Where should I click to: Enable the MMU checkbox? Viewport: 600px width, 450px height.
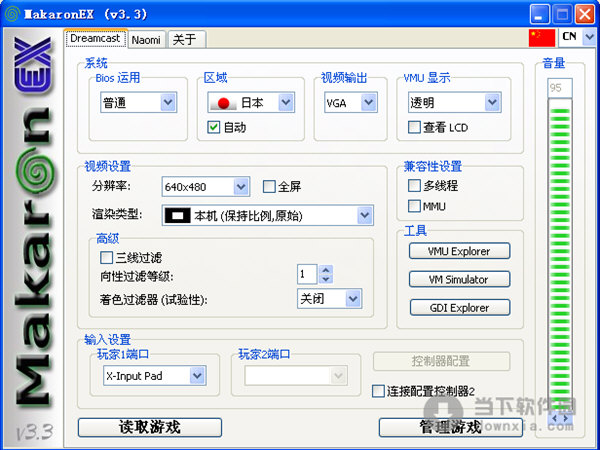pyautogui.click(x=414, y=206)
